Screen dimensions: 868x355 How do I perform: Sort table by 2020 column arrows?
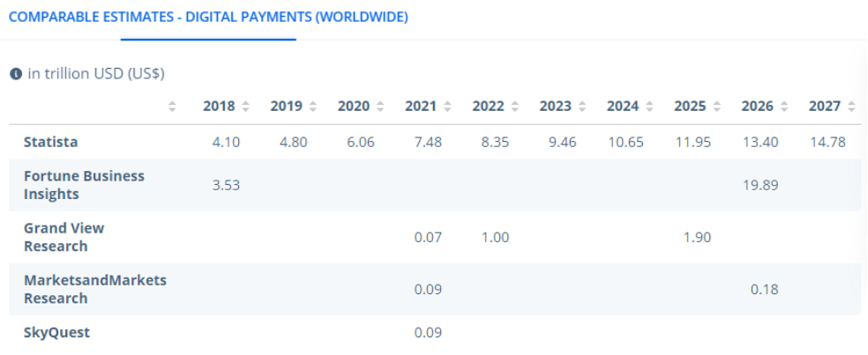pos(380,107)
